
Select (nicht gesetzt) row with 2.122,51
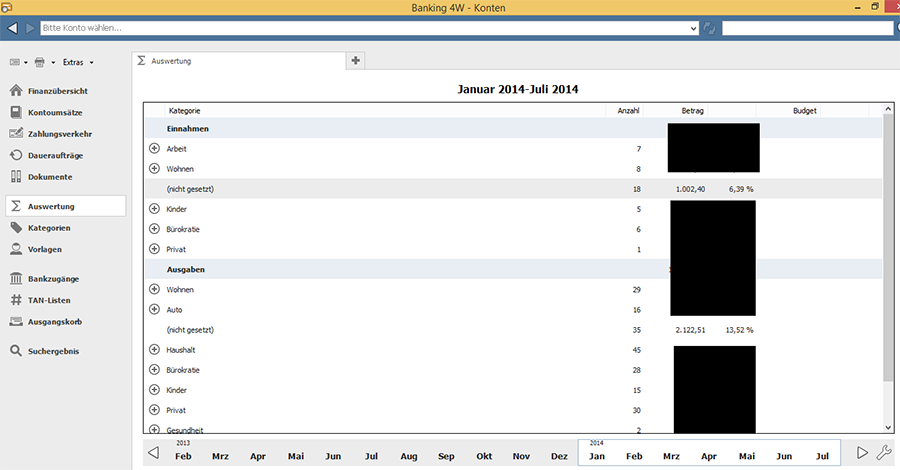(x=513, y=329)
